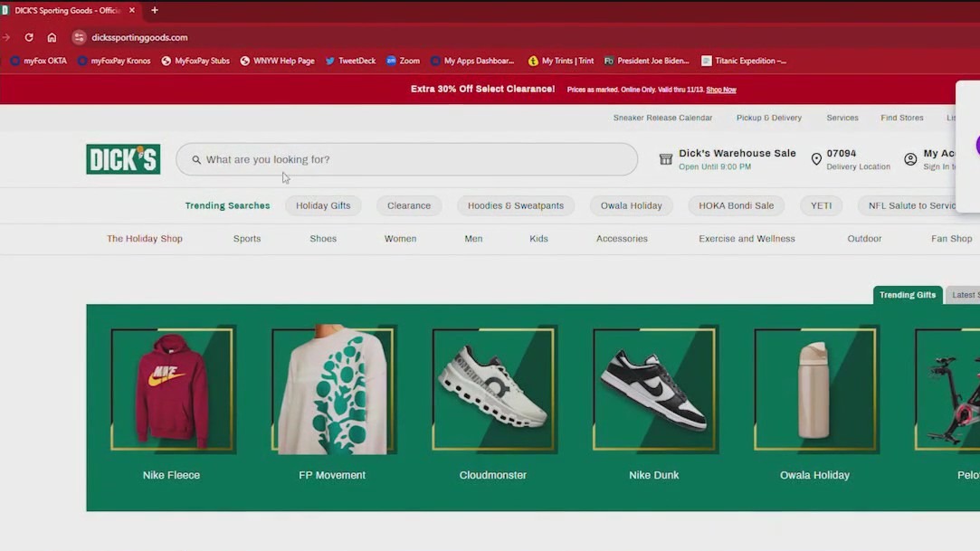Click the 'Trending Searches' label
Screen dimensions: 980x551
(227, 205)
